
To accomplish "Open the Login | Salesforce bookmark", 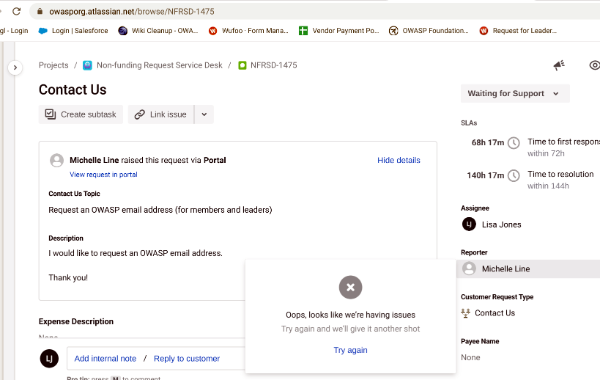I will 73,31.
